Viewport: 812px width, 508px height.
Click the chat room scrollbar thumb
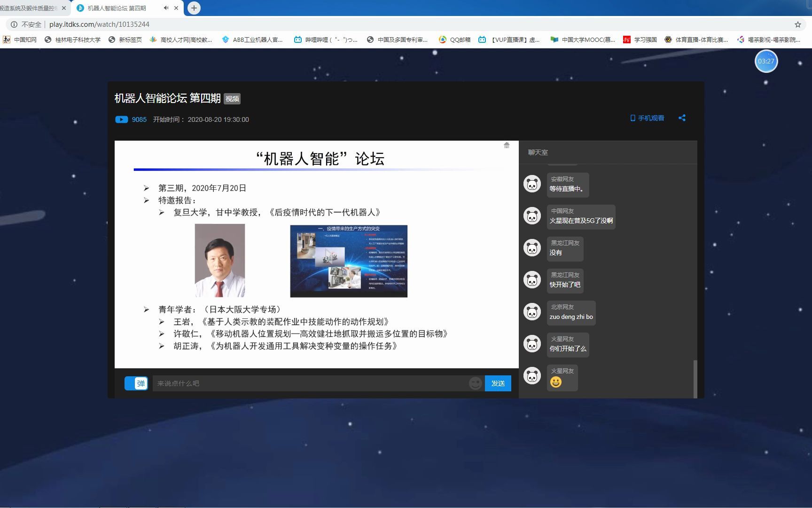pyautogui.click(x=695, y=379)
